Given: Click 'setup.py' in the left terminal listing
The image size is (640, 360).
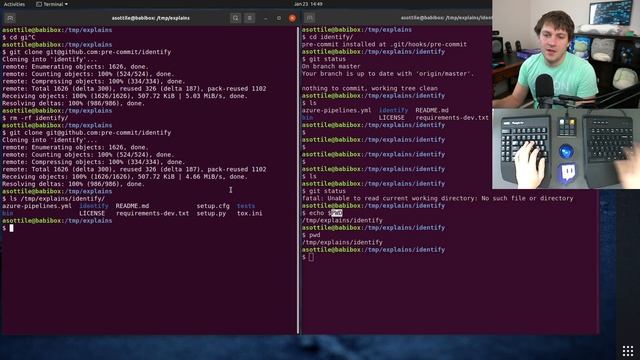Looking at the screenshot, I should [x=211, y=213].
